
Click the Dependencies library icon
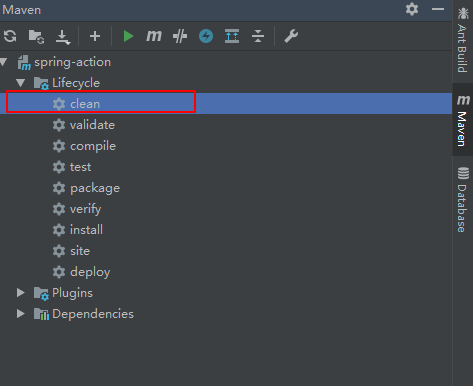coord(41,314)
